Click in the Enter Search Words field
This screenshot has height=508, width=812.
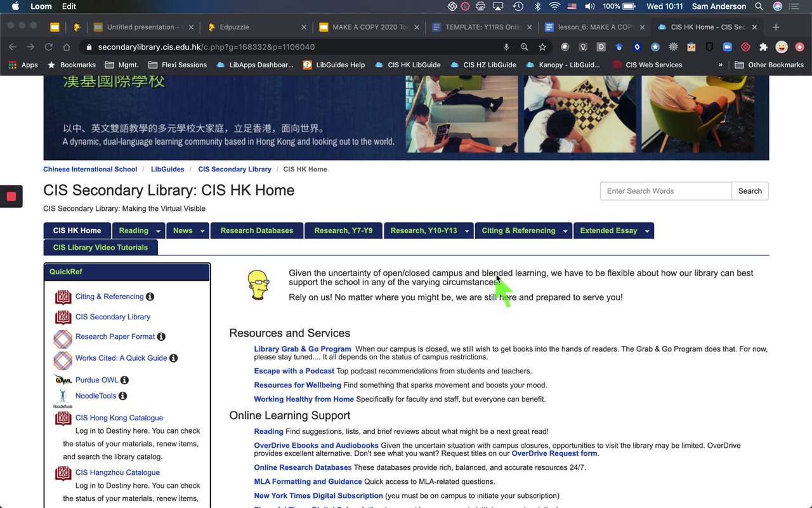(666, 191)
